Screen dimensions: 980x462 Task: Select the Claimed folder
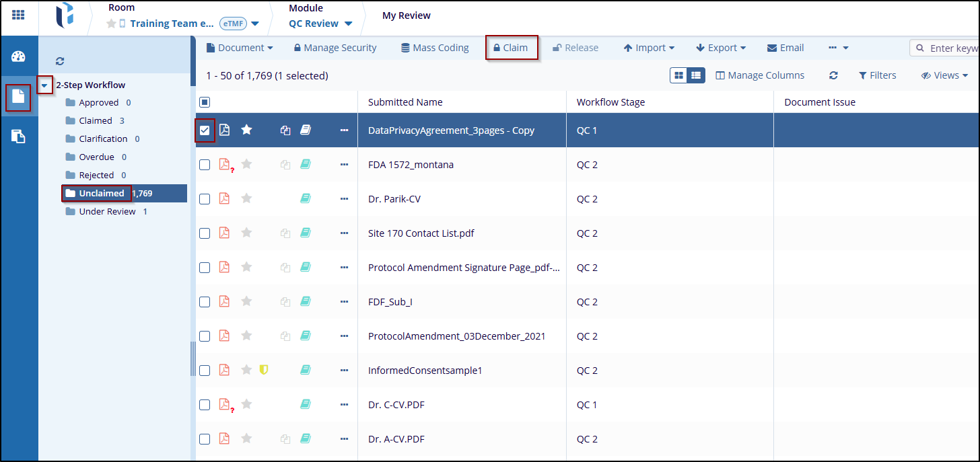click(x=95, y=121)
